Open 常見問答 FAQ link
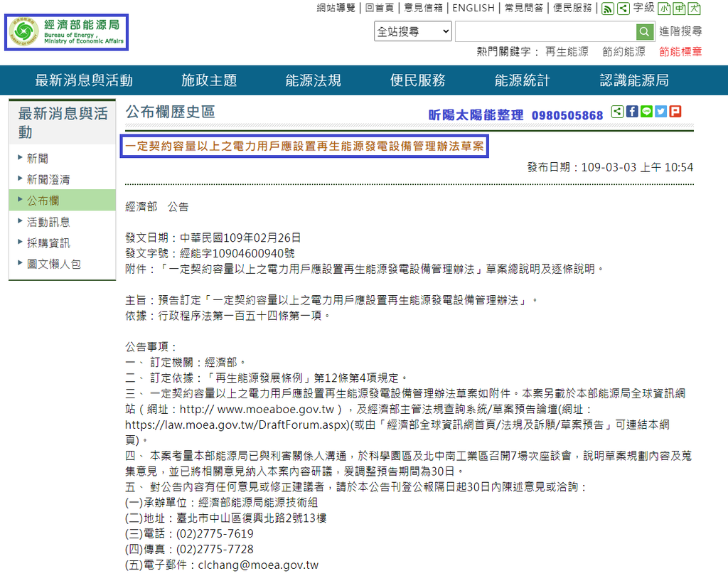Image resolution: width=728 pixels, height=576 pixels. [524, 8]
